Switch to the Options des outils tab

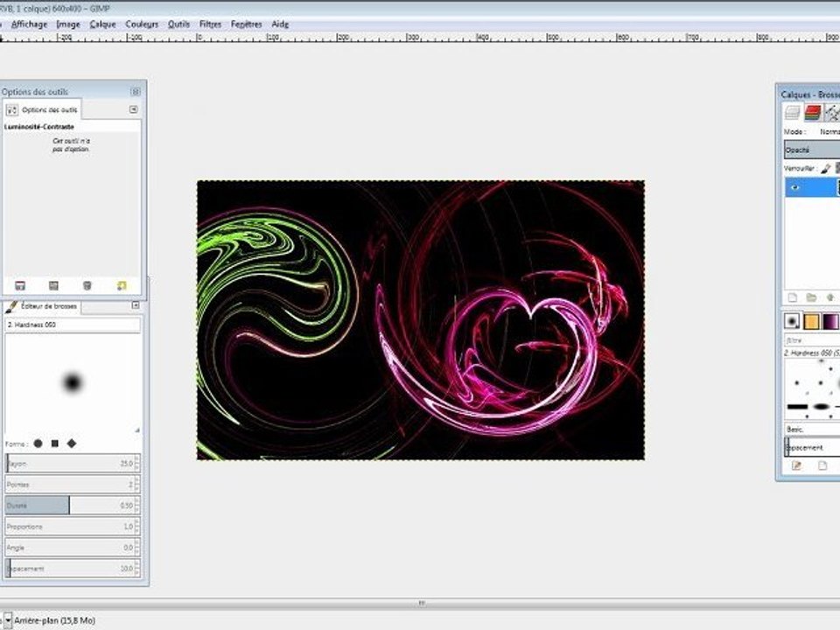pos(42,109)
